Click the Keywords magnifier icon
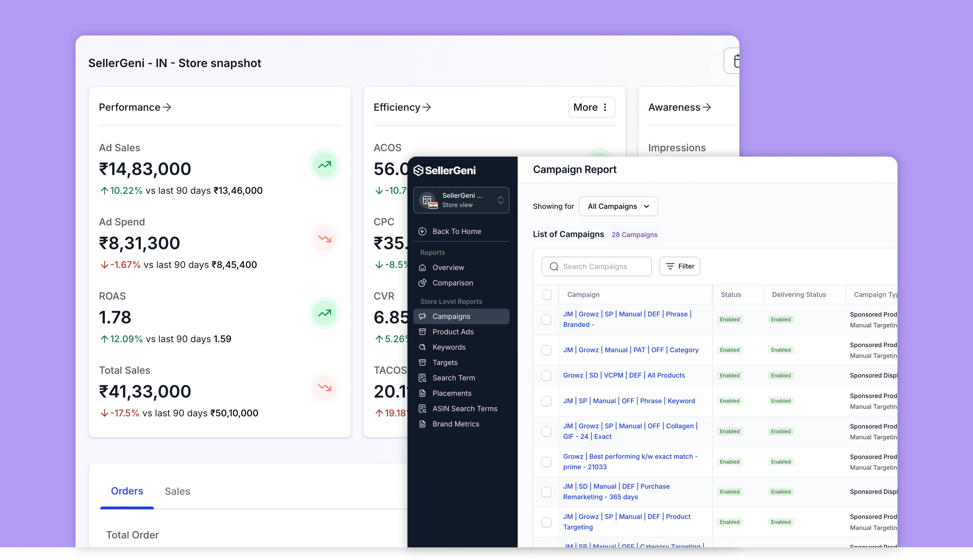This screenshot has width=973, height=560. [x=422, y=347]
